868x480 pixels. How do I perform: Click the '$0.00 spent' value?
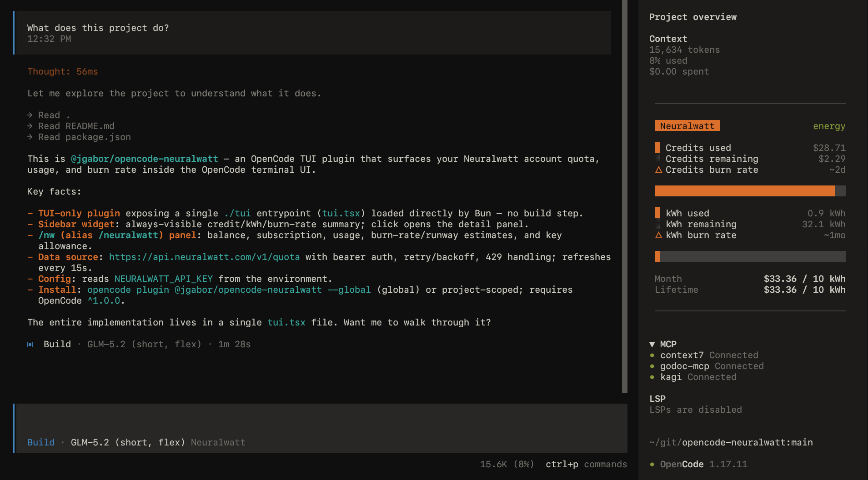click(x=679, y=71)
